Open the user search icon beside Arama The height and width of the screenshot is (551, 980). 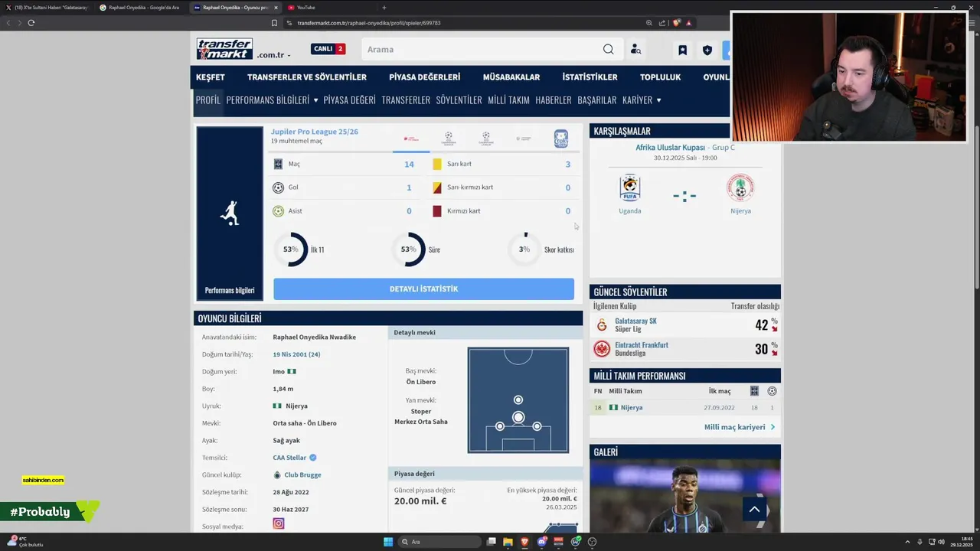(635, 49)
